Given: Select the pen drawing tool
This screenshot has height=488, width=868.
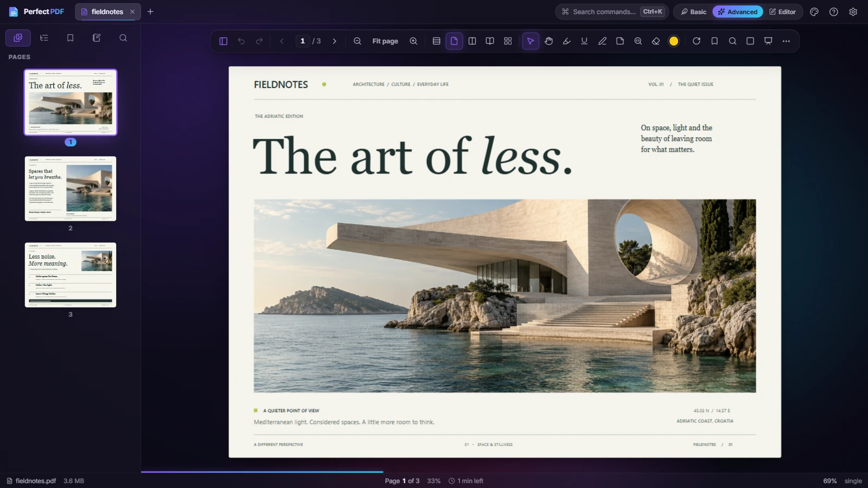Looking at the screenshot, I should [602, 41].
